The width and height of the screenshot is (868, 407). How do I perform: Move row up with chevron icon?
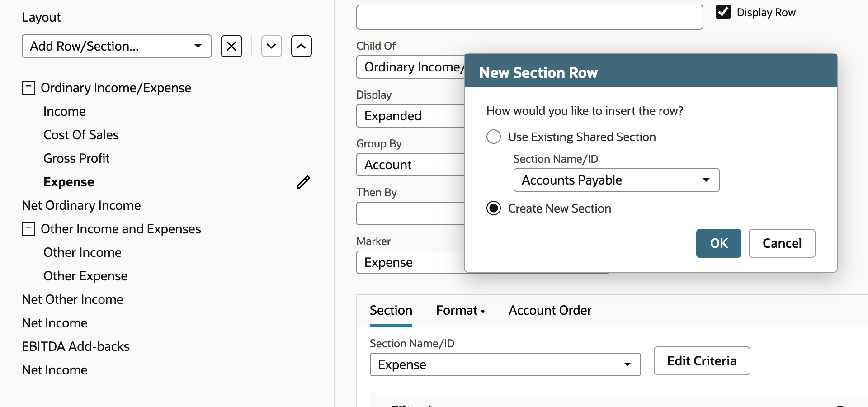click(x=302, y=46)
